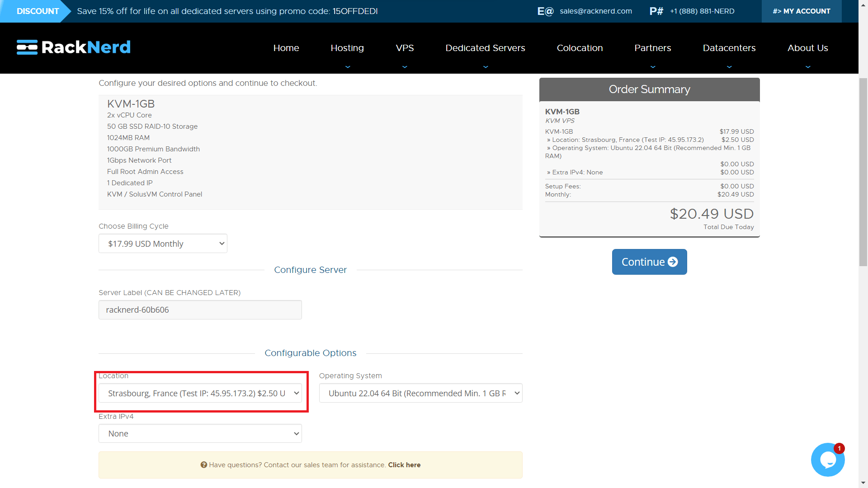Click the 'Setup Fees:' summary row
This screenshot has height=488, width=868.
pyautogui.click(x=650, y=186)
